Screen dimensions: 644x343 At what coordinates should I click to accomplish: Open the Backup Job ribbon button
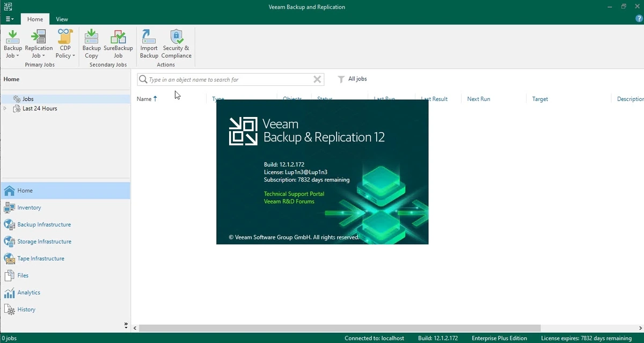pos(13,44)
